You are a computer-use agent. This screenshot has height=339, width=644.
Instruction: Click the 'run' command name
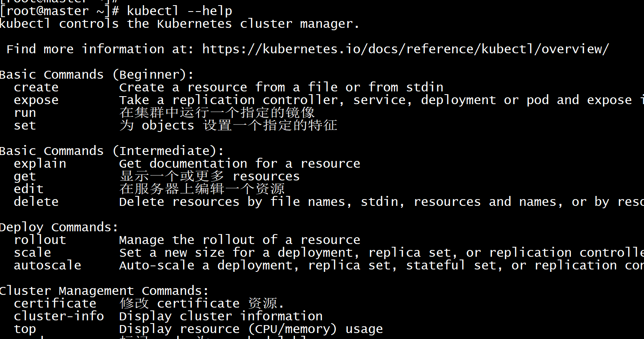[x=25, y=113]
